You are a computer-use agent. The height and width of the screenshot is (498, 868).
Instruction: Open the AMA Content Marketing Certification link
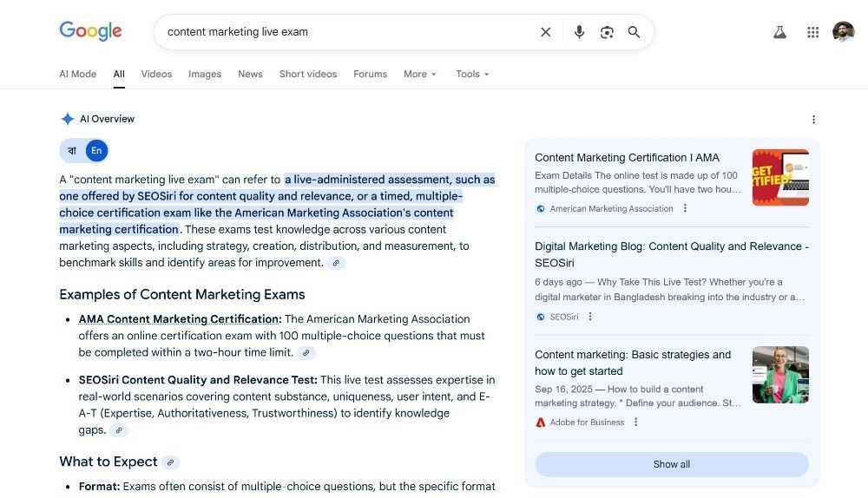click(180, 319)
